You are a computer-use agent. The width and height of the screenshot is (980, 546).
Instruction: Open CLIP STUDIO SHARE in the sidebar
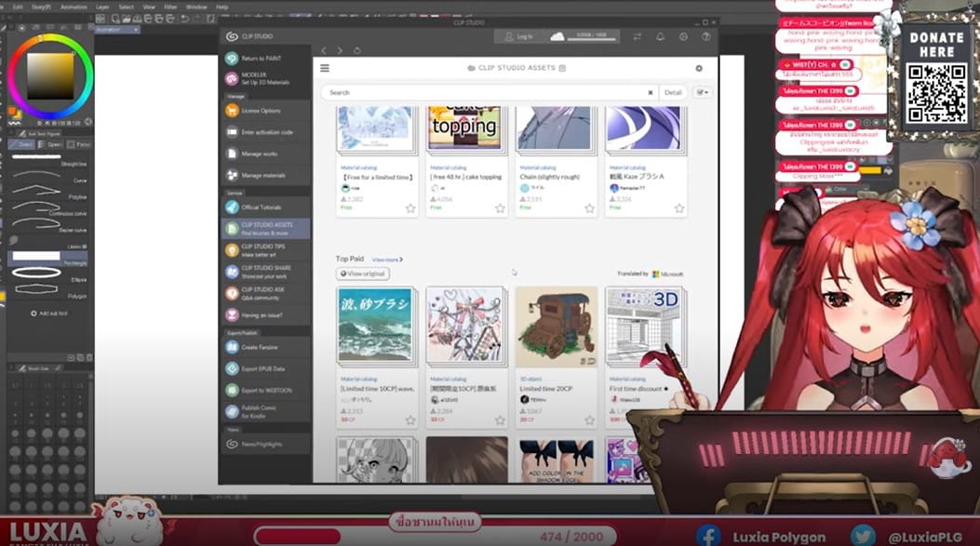(x=265, y=272)
